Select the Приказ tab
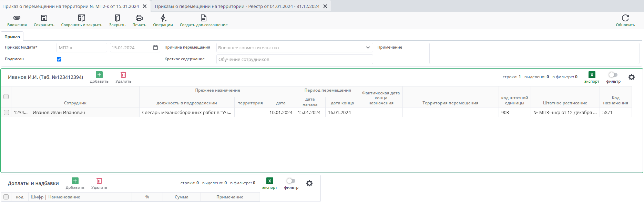The image size is (644, 206). point(12,37)
